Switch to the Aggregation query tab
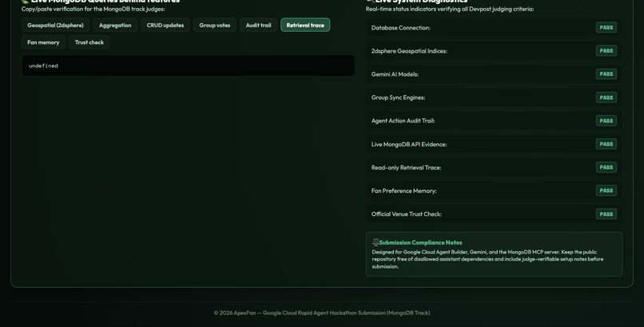 point(115,25)
